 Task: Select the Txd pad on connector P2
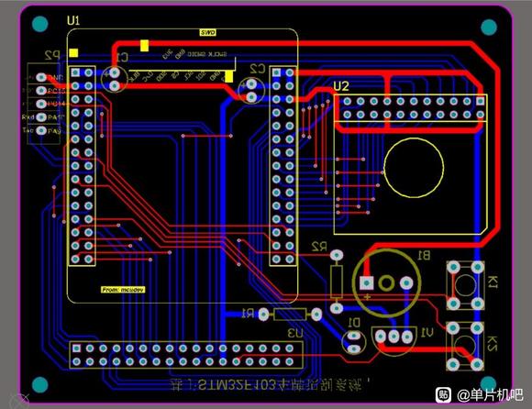pos(41,130)
